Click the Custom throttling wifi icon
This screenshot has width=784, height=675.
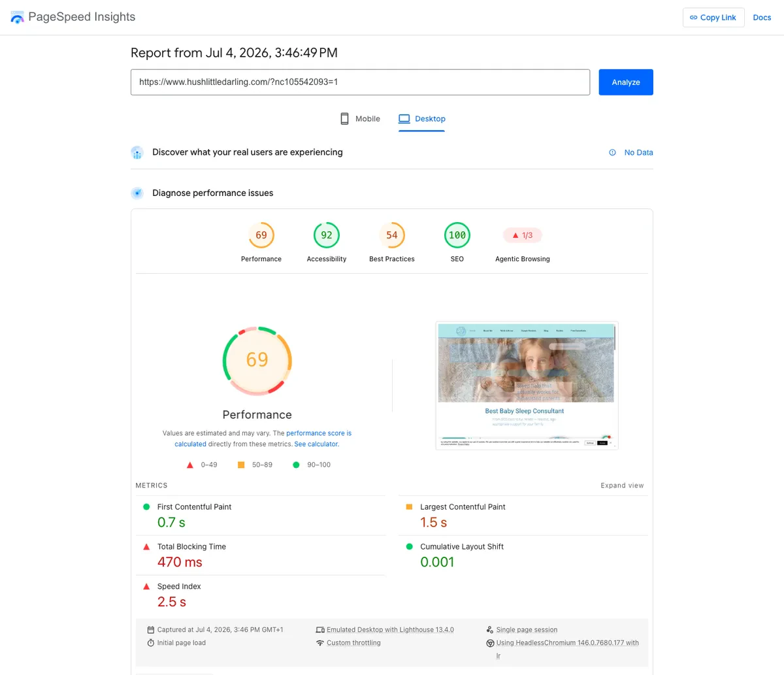(x=320, y=643)
